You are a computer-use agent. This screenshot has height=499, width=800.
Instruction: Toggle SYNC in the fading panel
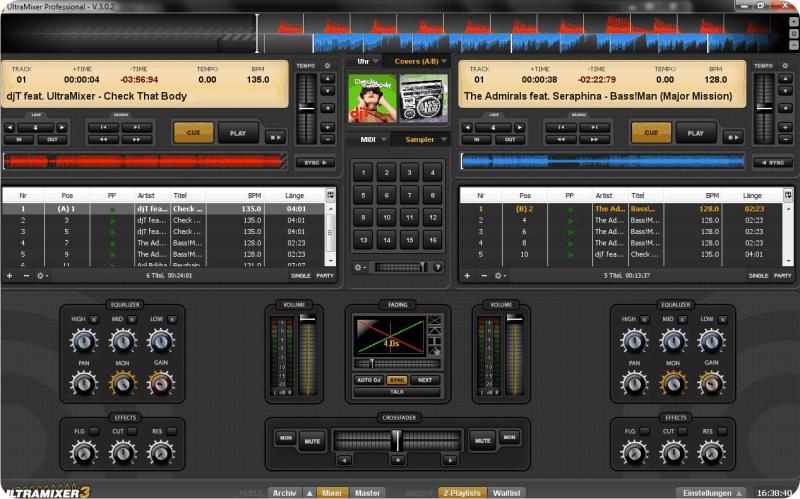coord(397,380)
